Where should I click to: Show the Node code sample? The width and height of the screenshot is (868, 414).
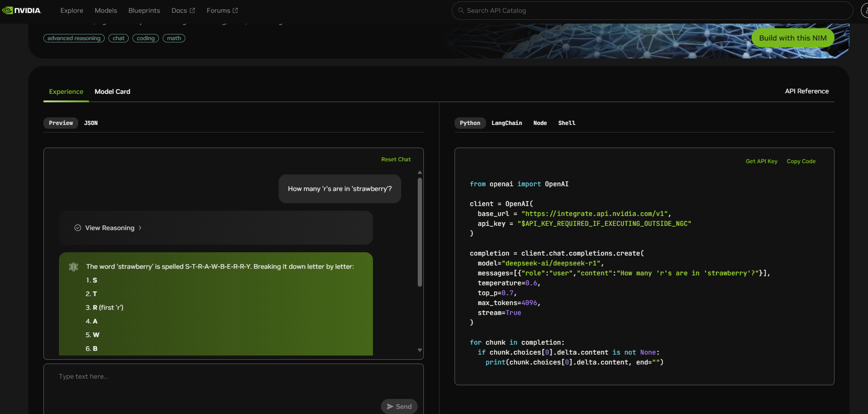pyautogui.click(x=540, y=123)
